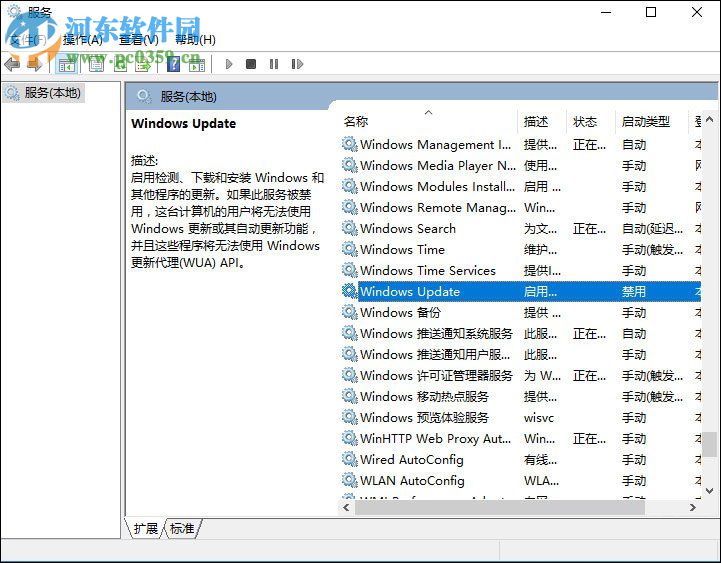Screen dimensions: 721x563
Task: Click the Export list toolbar icon
Action: [x=143, y=64]
